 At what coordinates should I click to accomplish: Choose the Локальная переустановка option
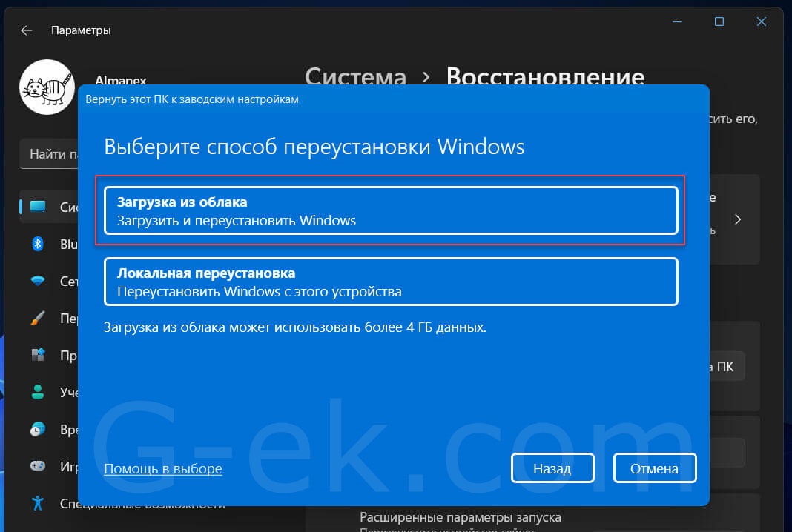point(391,282)
